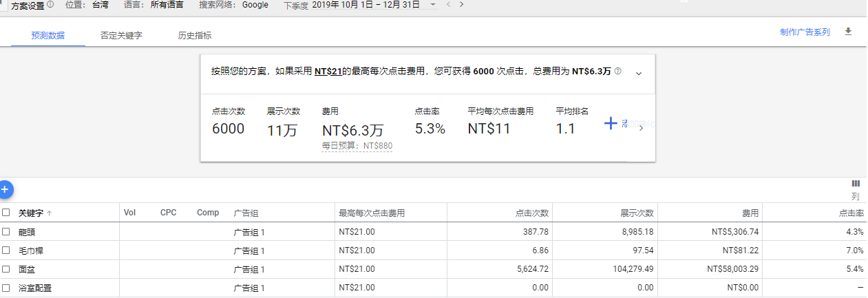868x298 pixels.
Task: Click the 每日预算: NT$880 dashed text
Action: 357,146
